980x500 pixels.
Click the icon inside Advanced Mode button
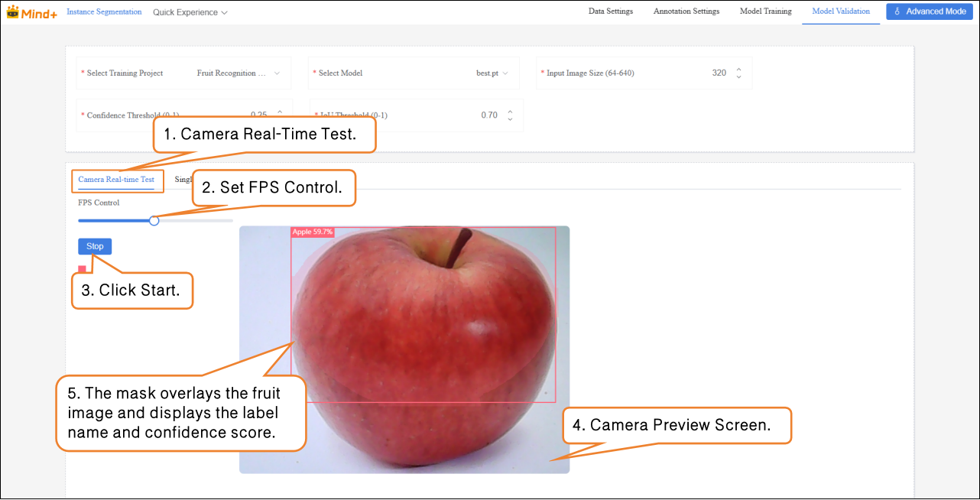pos(897,11)
